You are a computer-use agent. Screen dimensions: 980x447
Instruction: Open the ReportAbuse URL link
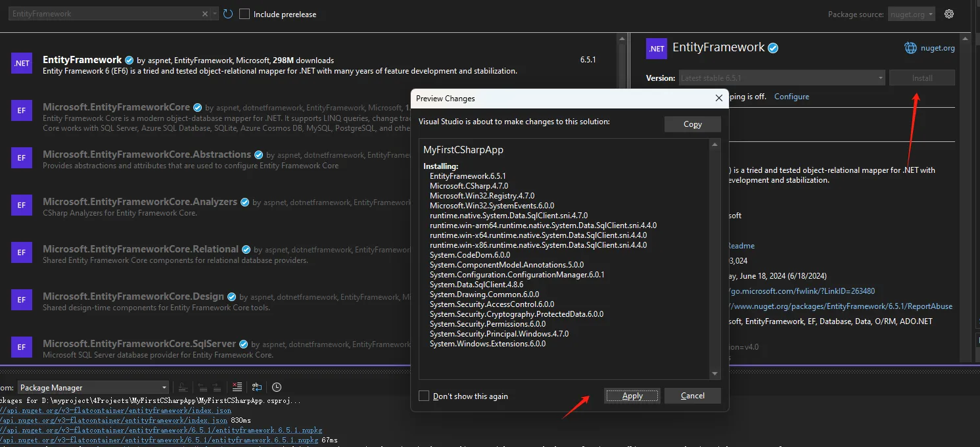pyautogui.click(x=840, y=306)
